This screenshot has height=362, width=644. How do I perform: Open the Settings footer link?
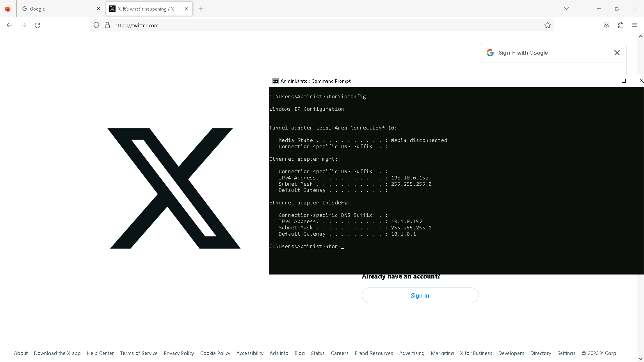point(566,353)
